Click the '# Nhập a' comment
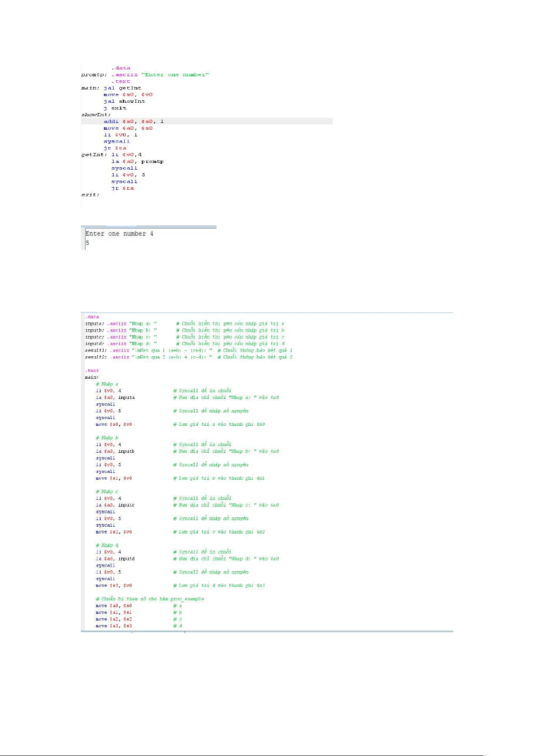Image resolution: width=535 pixels, height=756 pixels. (107, 384)
